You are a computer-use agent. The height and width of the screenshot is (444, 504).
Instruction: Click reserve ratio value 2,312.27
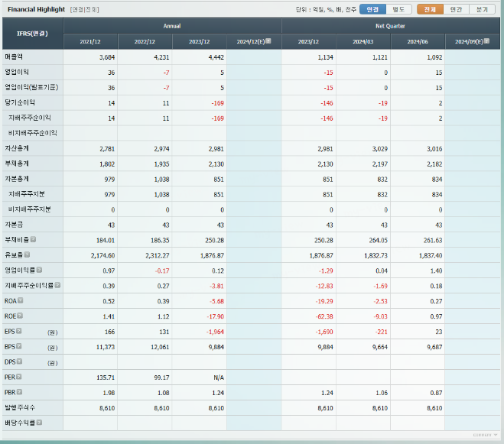pyautogui.click(x=158, y=256)
